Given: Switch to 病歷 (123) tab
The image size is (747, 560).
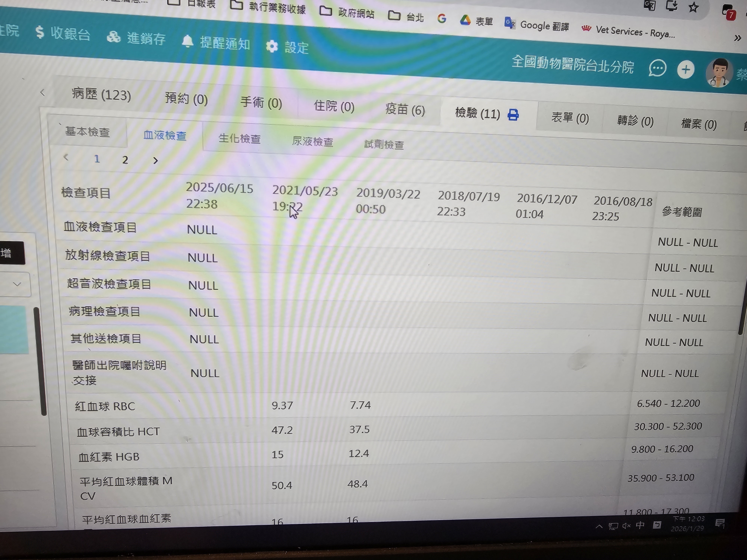Looking at the screenshot, I should click(101, 94).
